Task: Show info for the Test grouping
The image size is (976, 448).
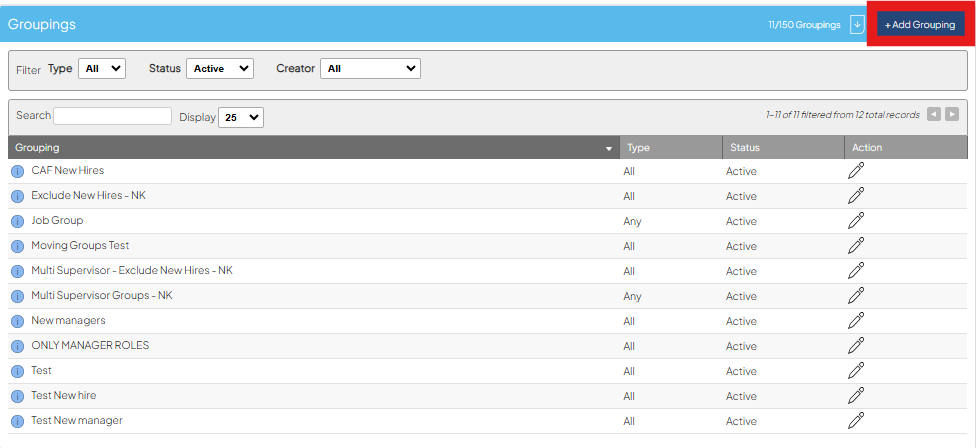Action: coord(17,371)
